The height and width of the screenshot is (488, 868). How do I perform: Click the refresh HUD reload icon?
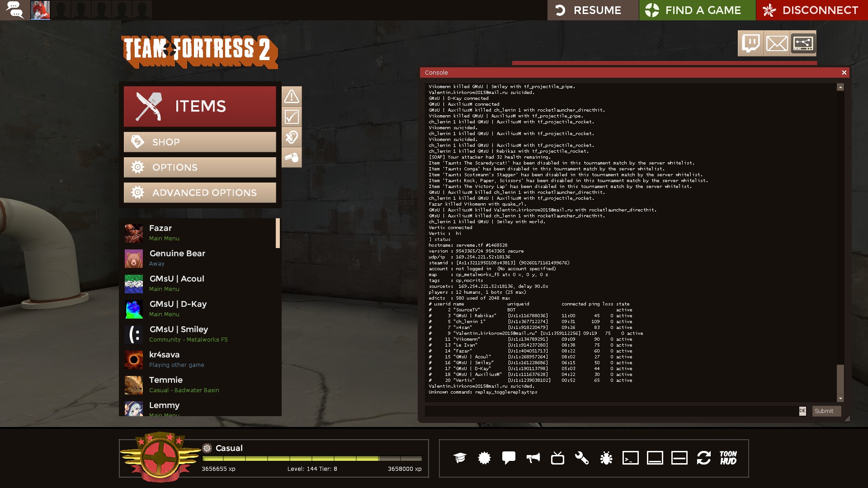click(x=703, y=458)
